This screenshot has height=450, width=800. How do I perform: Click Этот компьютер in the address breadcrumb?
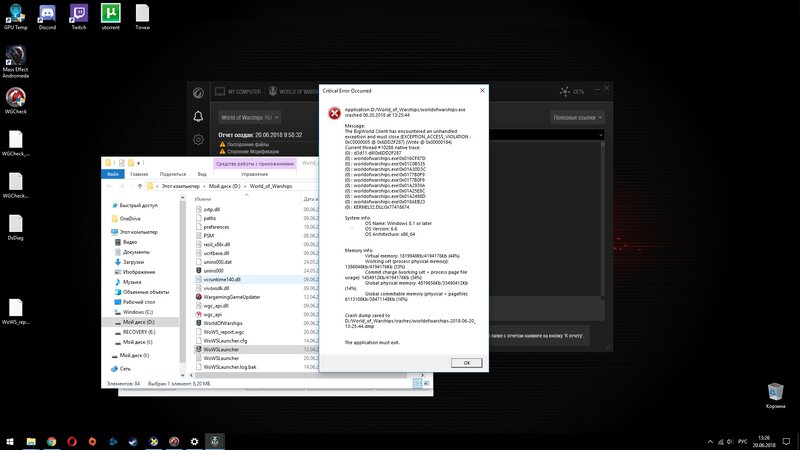[181, 186]
